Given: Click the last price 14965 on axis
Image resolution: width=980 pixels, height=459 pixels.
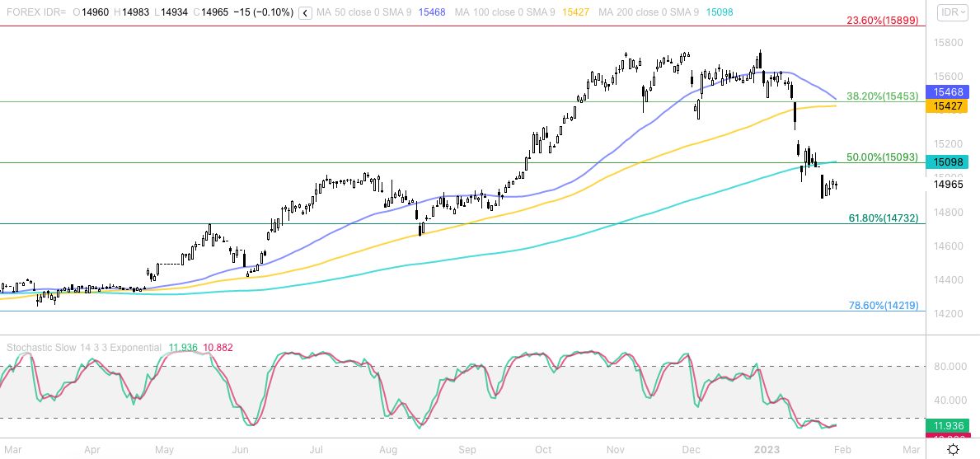Looking at the screenshot, I should click(948, 185).
